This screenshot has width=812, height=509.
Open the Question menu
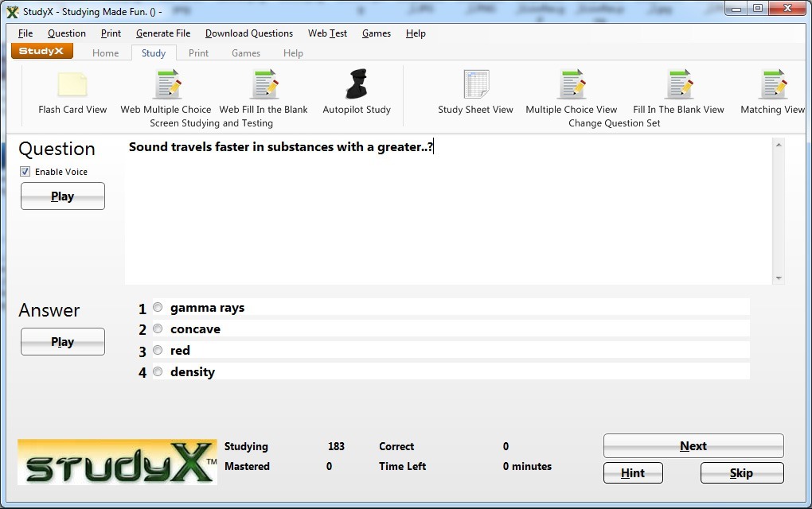67,33
